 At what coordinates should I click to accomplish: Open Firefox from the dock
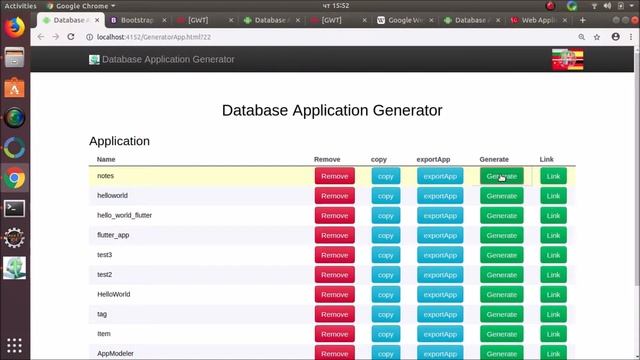[x=15, y=27]
